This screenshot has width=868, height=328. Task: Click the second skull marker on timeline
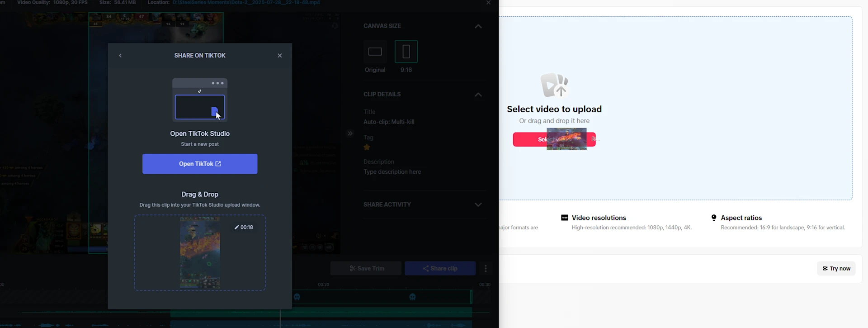click(x=412, y=297)
